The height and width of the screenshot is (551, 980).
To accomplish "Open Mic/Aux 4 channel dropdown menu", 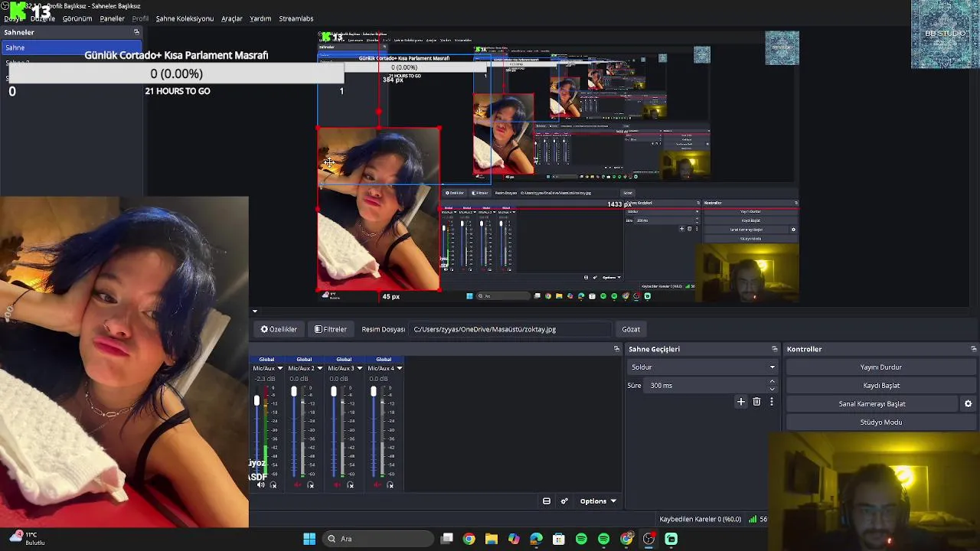I will click(x=399, y=368).
